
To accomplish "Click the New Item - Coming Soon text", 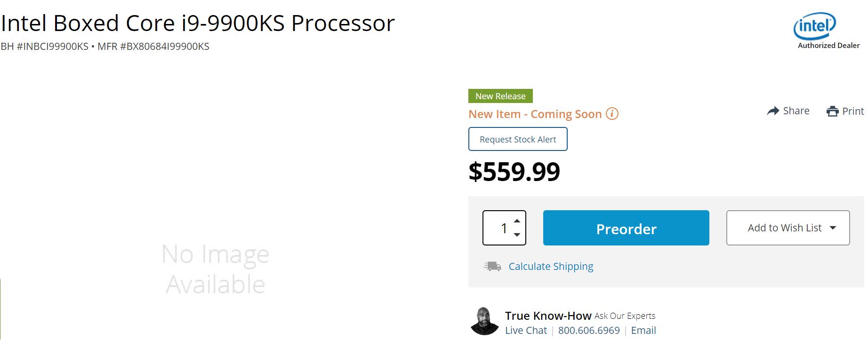I will click(535, 114).
